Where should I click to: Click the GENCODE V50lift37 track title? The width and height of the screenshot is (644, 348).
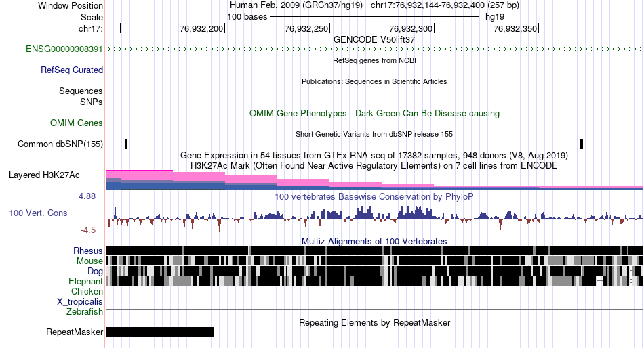tap(374, 40)
